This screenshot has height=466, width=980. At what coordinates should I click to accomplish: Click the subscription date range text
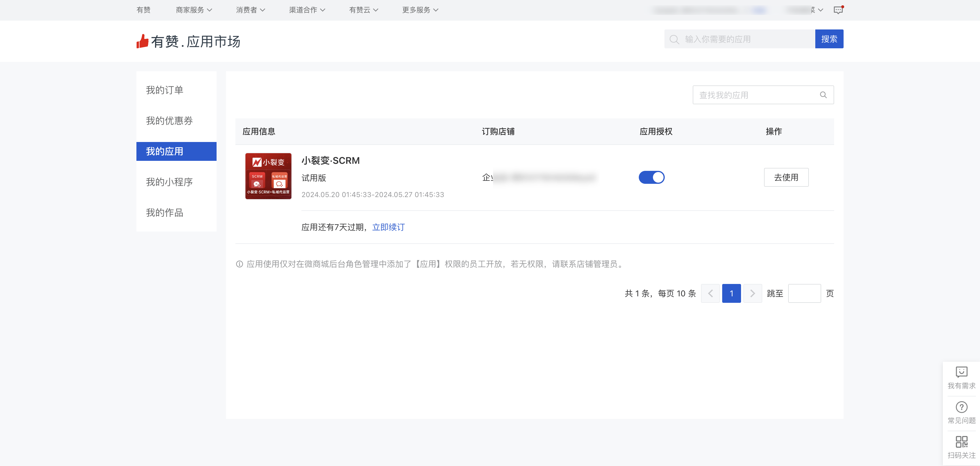[x=372, y=195]
